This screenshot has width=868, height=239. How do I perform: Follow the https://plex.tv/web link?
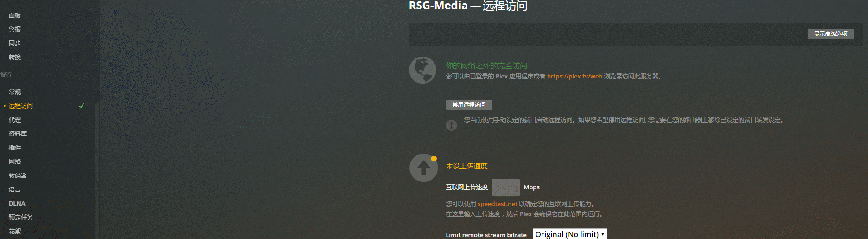point(574,76)
